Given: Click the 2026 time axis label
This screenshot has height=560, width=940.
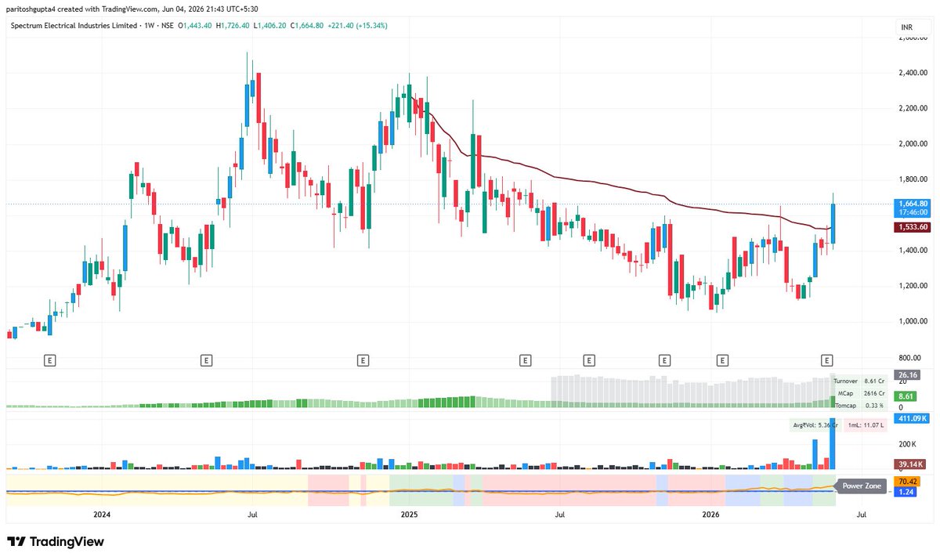Looking at the screenshot, I should (710, 515).
